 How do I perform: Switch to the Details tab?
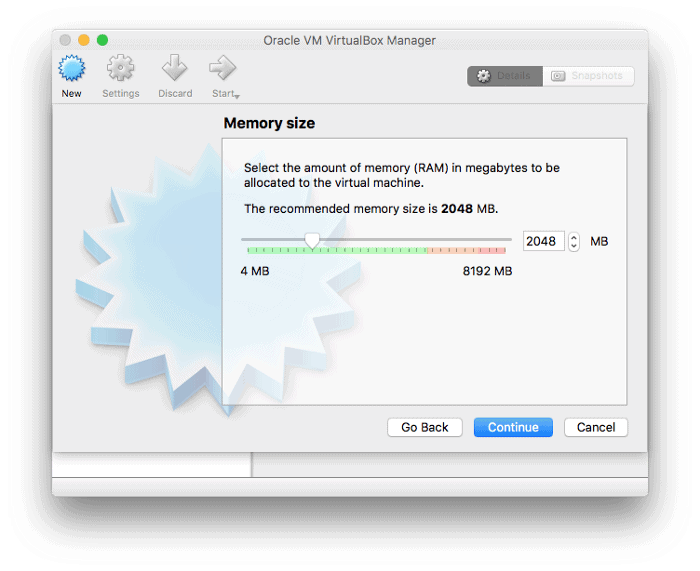pyautogui.click(x=505, y=76)
